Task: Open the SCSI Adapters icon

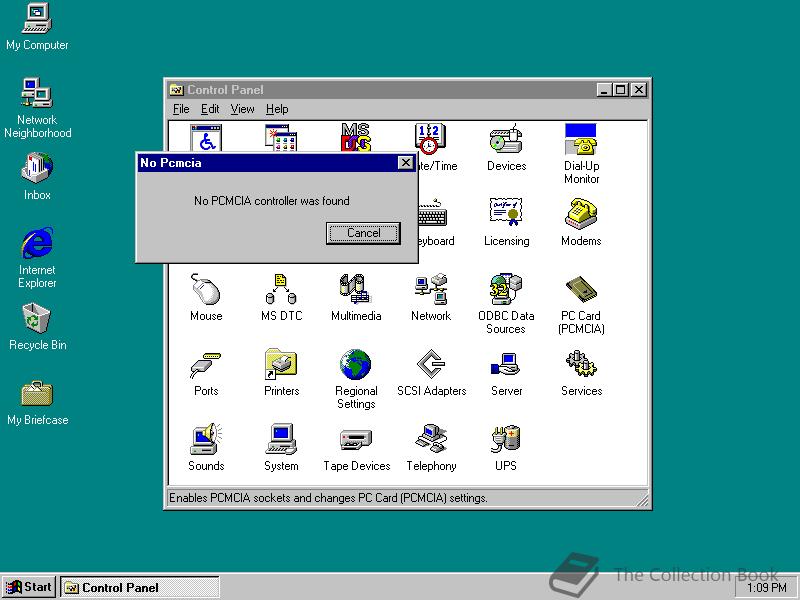Action: (x=431, y=364)
